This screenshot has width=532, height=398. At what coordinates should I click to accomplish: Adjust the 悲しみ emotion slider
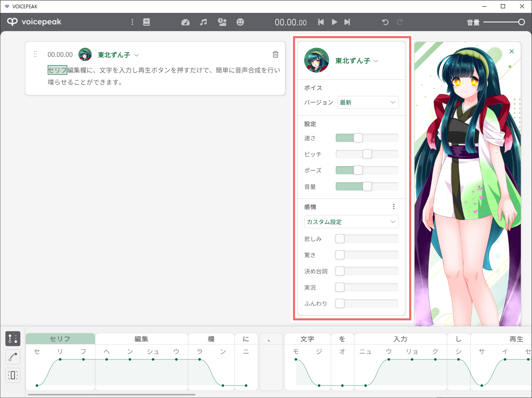(x=367, y=239)
